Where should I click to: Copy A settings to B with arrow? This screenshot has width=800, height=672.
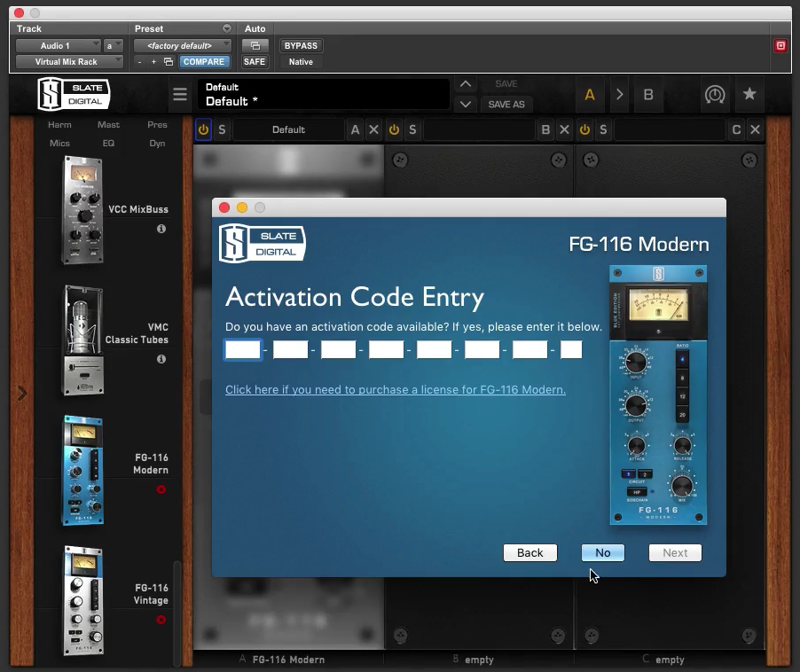(x=619, y=95)
